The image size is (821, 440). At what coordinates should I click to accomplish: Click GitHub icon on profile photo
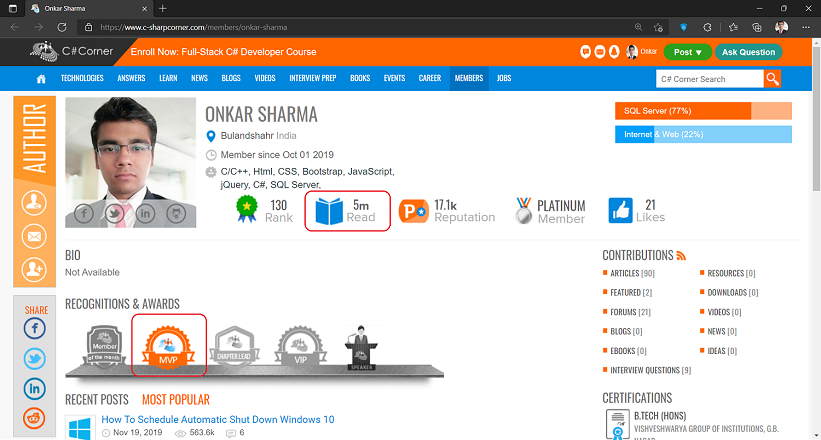[x=176, y=213]
